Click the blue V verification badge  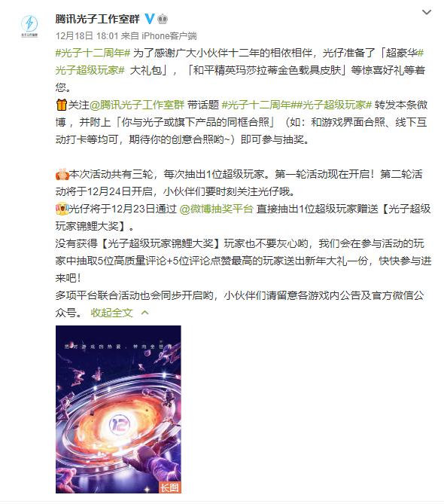pos(150,19)
